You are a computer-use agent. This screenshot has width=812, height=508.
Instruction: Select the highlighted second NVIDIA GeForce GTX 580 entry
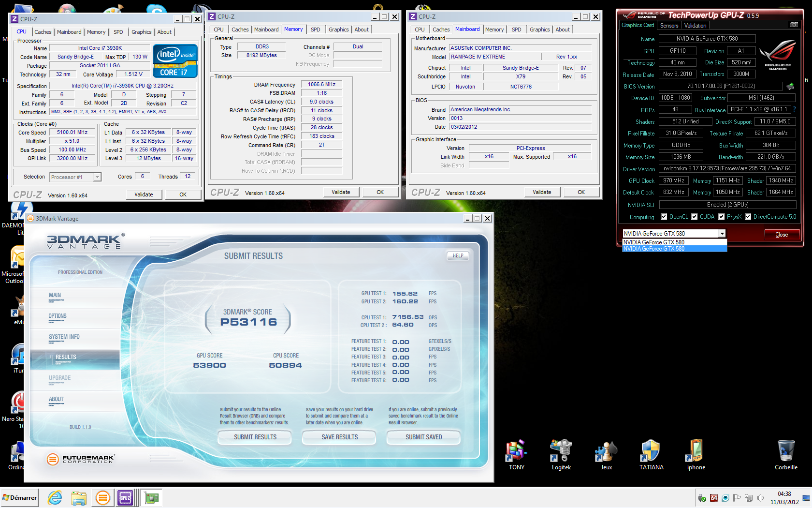click(674, 249)
